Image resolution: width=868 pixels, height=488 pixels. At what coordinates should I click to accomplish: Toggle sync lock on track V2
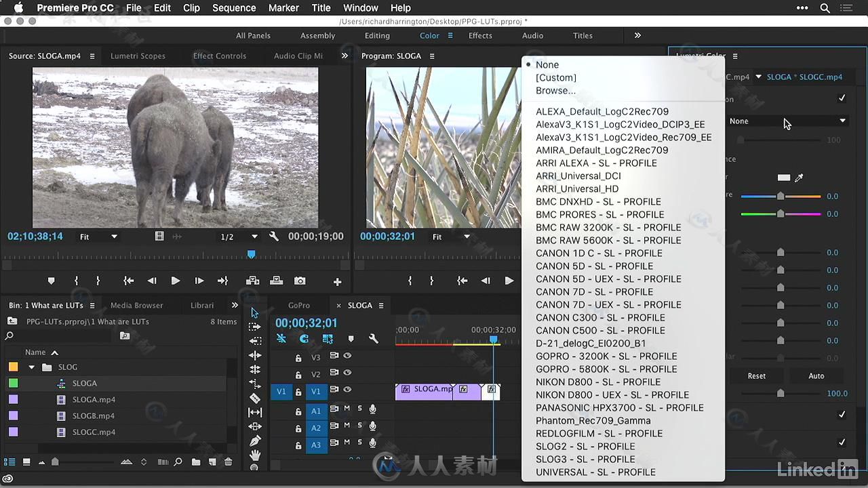click(334, 373)
